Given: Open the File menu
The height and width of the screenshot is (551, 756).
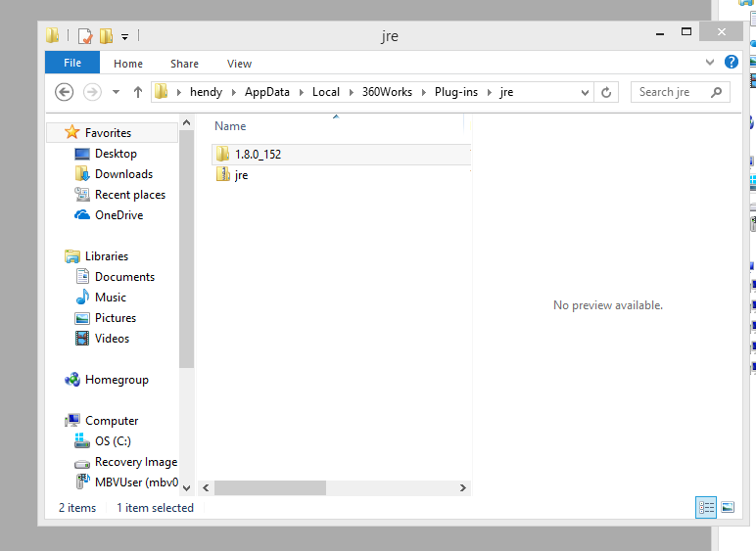Looking at the screenshot, I should coord(72,63).
